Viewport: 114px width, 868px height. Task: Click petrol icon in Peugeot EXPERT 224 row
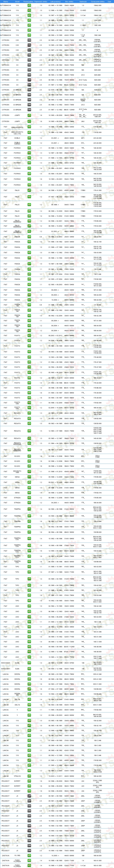(x=29, y=791)
